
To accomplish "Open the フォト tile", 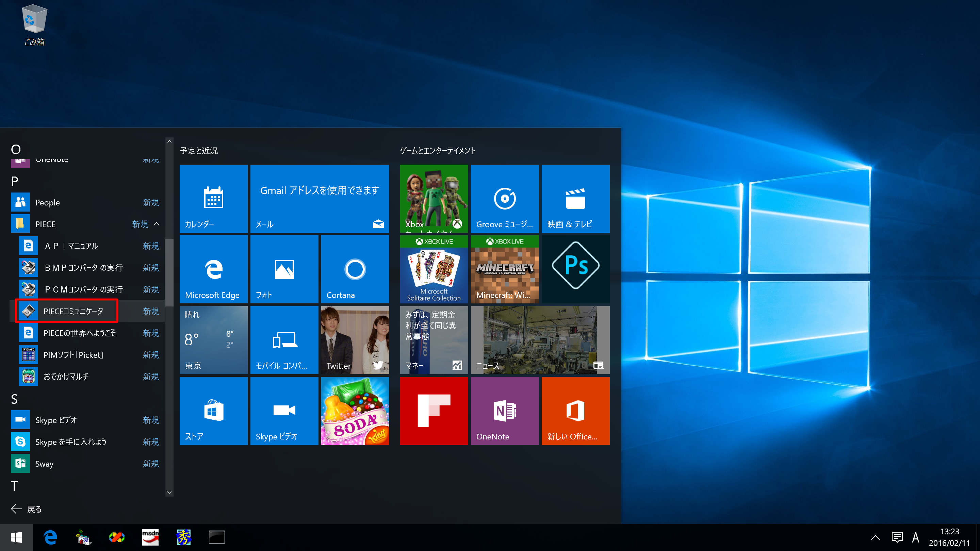I will point(284,269).
